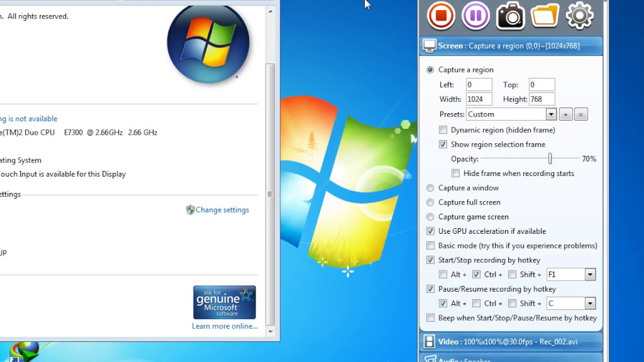The width and height of the screenshot is (644, 362).
Task: Select Capture a window option
Action: click(x=430, y=188)
